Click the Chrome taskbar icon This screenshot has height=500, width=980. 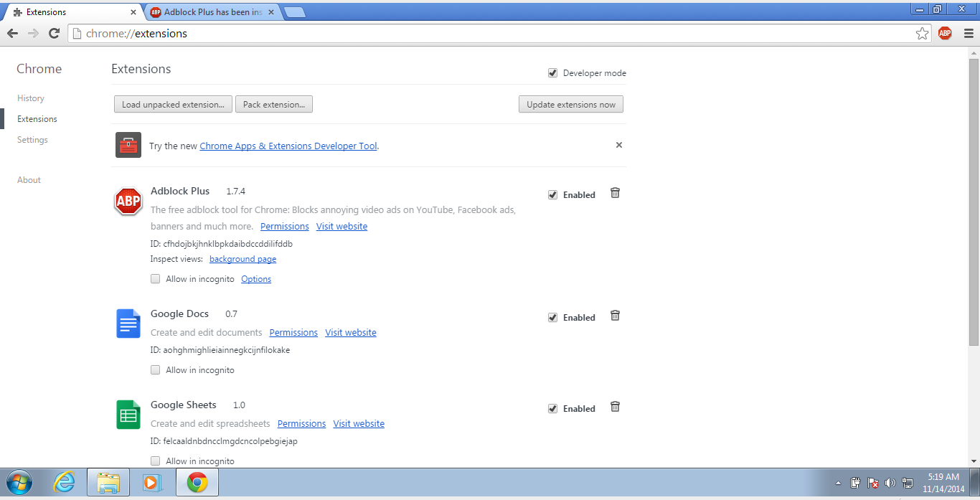pyautogui.click(x=197, y=483)
